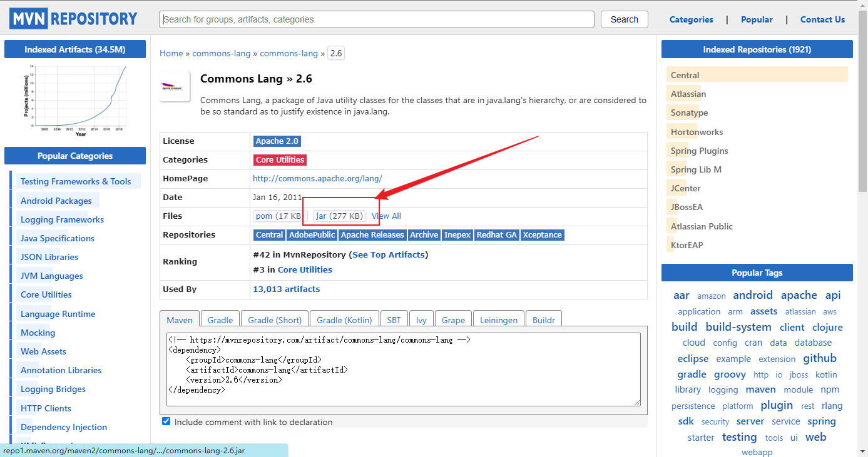Open JSON Libraries category
This screenshot has width=868, height=457.
click(x=49, y=257)
